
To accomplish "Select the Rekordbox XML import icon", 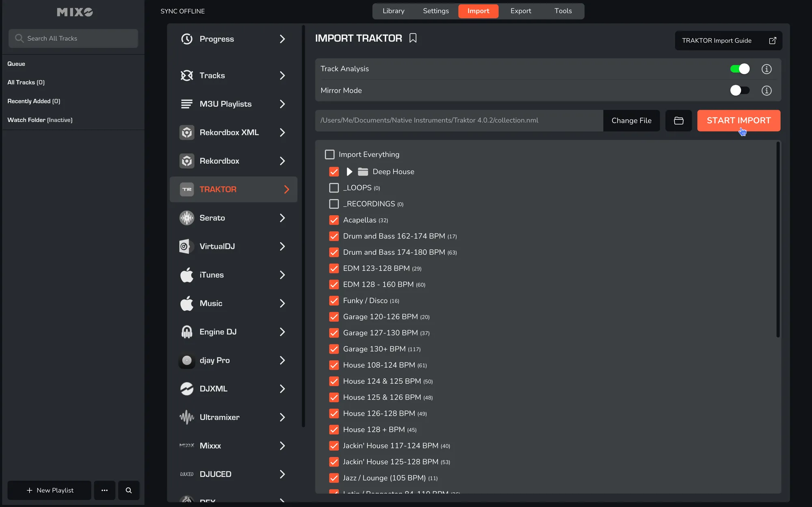I will point(187,132).
